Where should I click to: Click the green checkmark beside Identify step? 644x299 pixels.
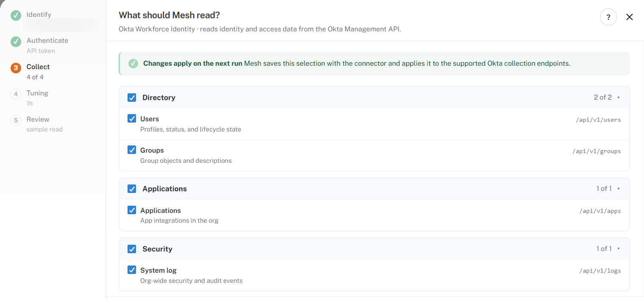[16, 15]
